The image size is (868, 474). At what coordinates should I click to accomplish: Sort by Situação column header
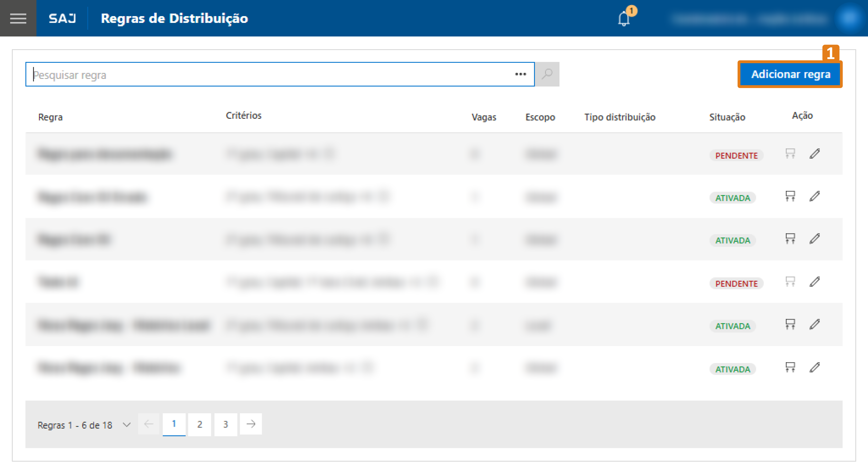[727, 117]
